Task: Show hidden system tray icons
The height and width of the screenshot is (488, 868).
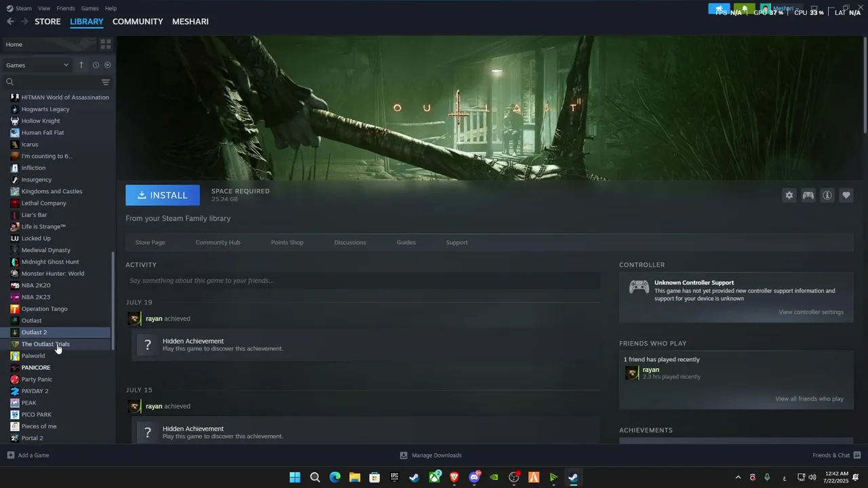Action: coord(738,477)
